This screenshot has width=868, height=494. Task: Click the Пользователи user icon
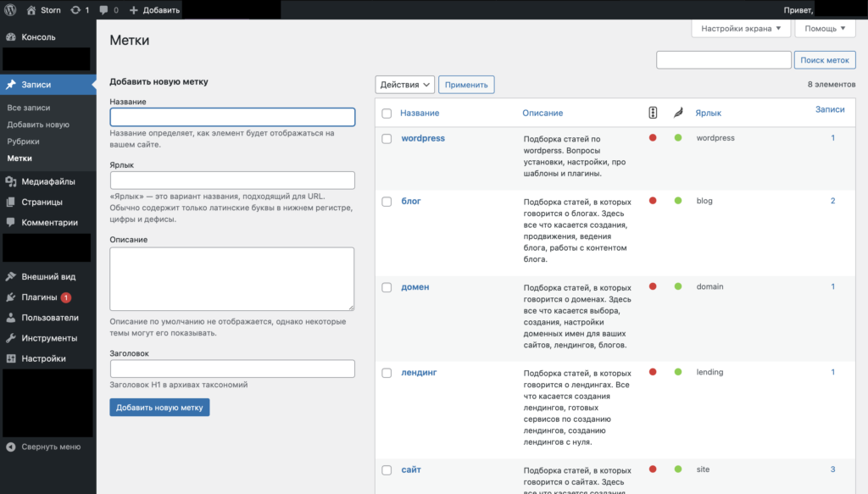click(x=10, y=318)
